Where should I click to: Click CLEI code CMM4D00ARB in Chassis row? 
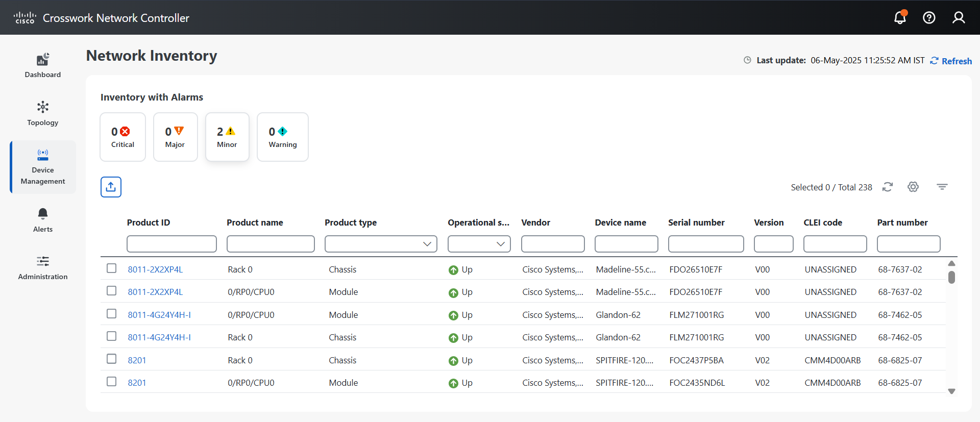point(832,360)
